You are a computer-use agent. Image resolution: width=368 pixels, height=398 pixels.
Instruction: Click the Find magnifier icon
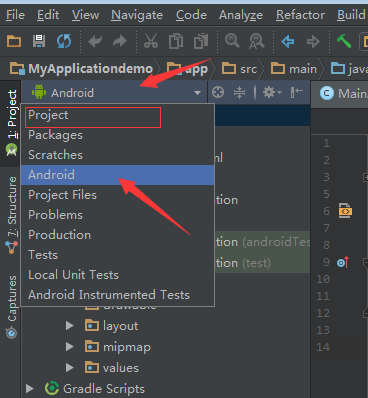[232, 41]
